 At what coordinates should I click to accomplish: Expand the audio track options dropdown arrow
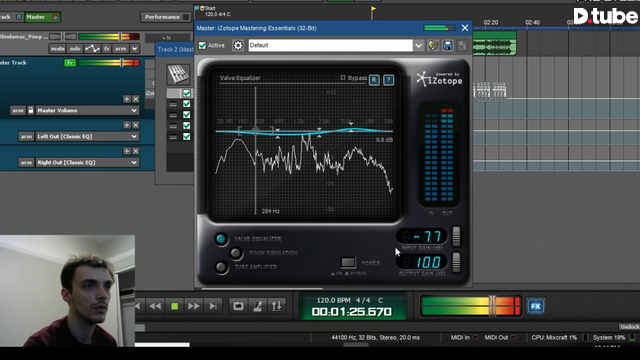coord(134,49)
